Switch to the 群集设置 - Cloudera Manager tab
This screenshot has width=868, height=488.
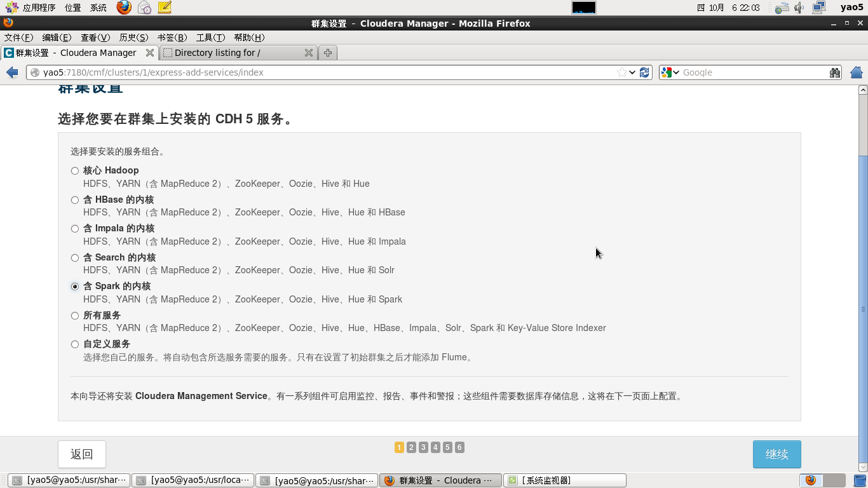[79, 53]
